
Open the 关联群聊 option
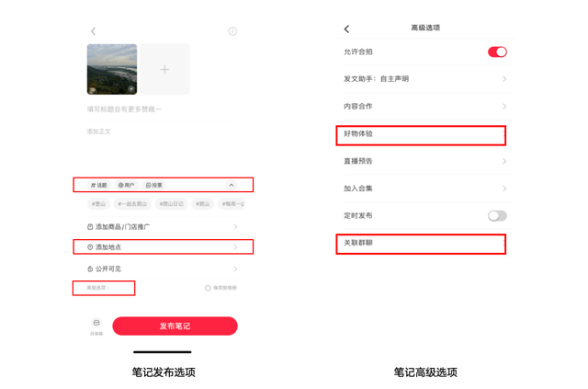(x=421, y=244)
